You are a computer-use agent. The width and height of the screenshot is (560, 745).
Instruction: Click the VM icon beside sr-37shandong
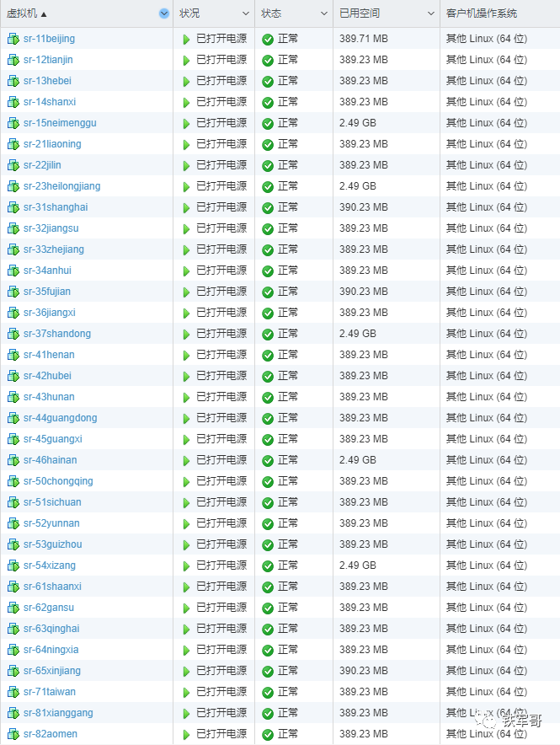pos(13,334)
